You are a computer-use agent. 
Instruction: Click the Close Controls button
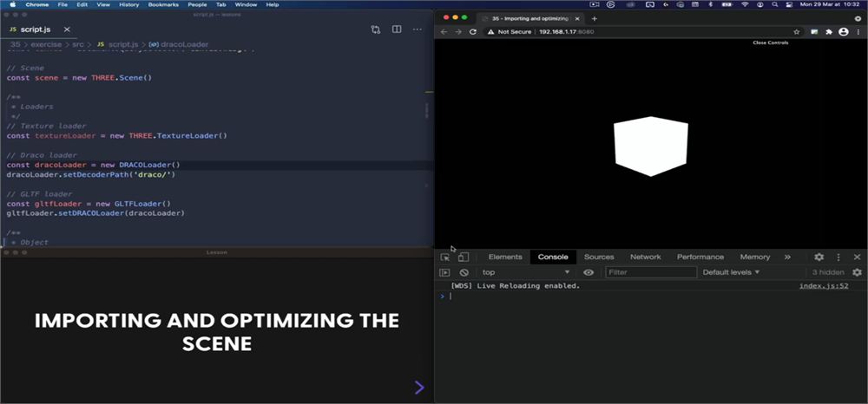click(770, 42)
